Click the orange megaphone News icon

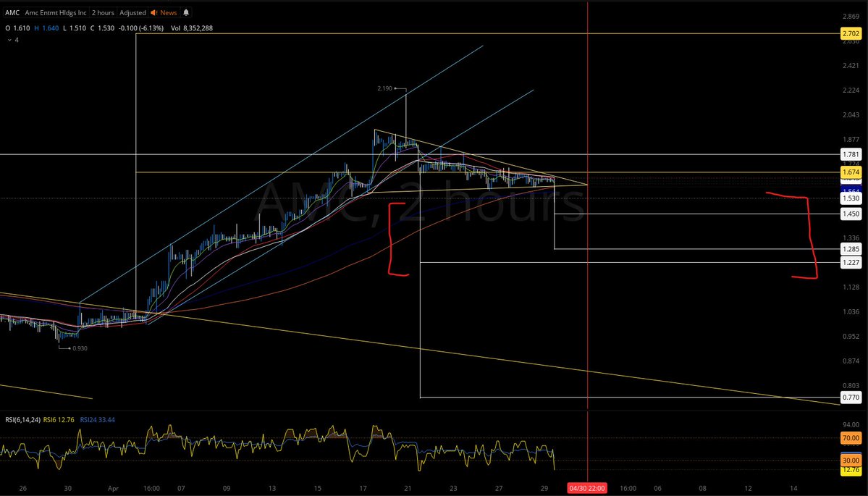click(154, 12)
